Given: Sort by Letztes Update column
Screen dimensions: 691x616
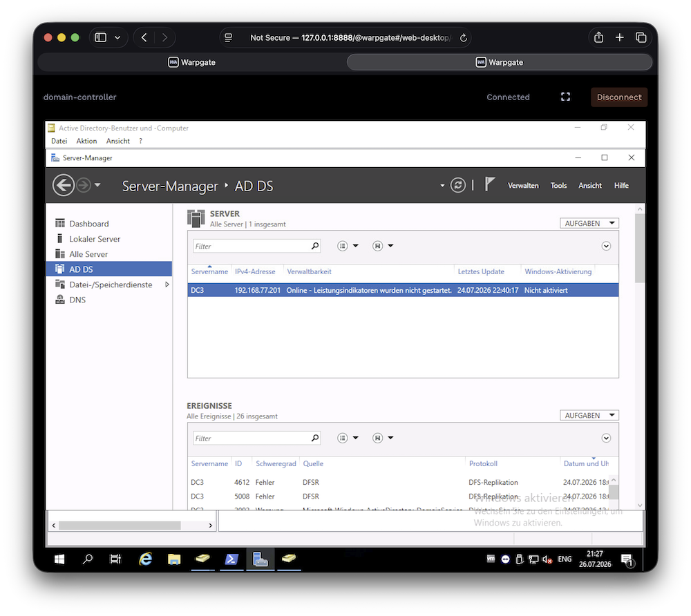Looking at the screenshot, I should [x=481, y=271].
